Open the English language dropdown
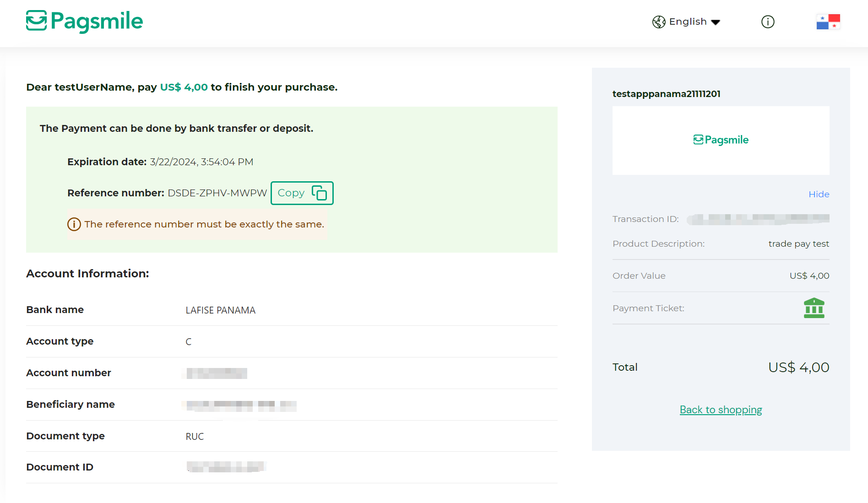Viewport: 868px width, 503px height. (x=694, y=22)
